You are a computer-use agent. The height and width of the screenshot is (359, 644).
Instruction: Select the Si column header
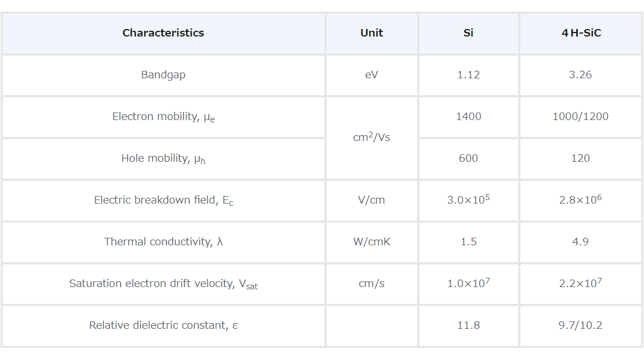click(468, 33)
